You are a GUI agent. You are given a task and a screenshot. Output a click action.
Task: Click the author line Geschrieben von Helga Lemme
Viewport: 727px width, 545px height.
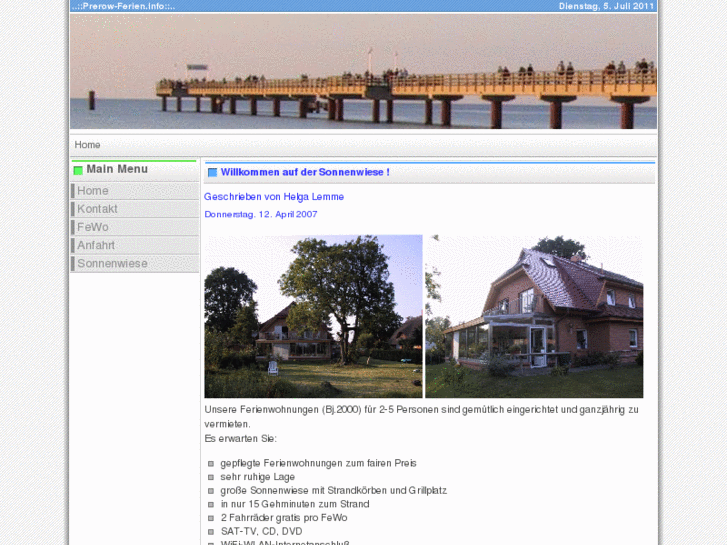coord(274,197)
